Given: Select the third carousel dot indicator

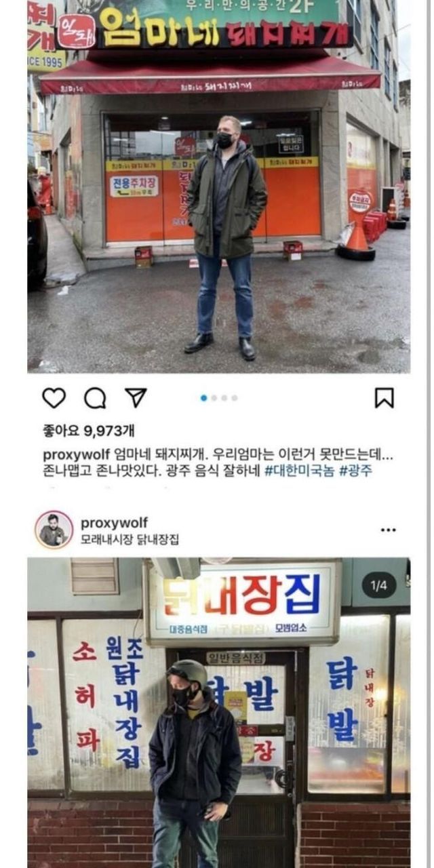Looking at the screenshot, I should (x=224, y=398).
